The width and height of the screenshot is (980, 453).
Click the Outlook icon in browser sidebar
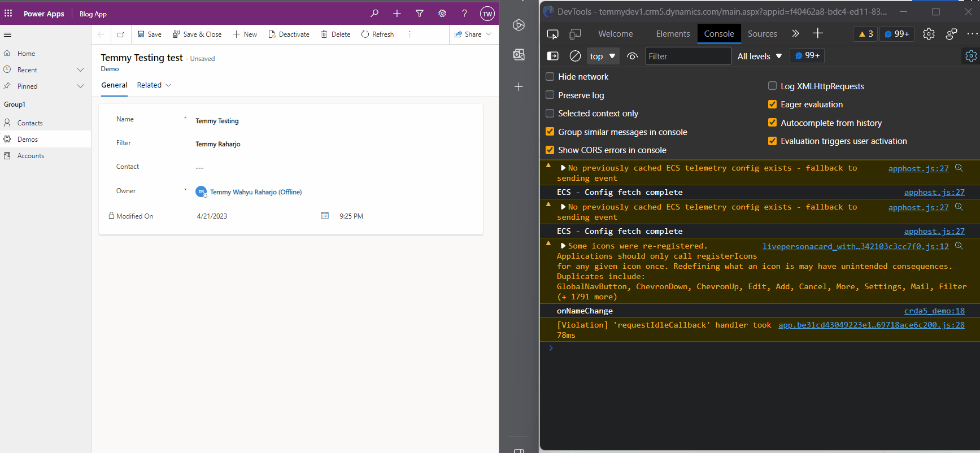519,54
